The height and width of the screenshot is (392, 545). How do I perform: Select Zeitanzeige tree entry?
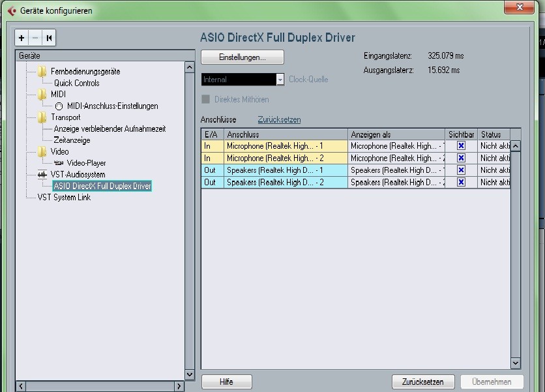click(72, 140)
